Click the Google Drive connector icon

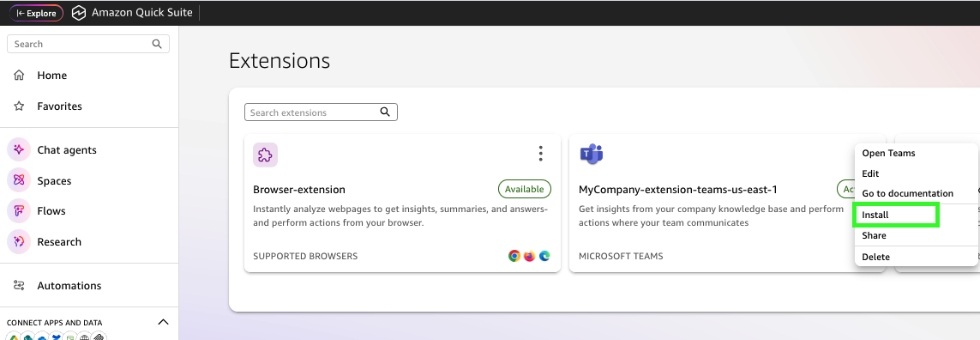(x=14, y=337)
